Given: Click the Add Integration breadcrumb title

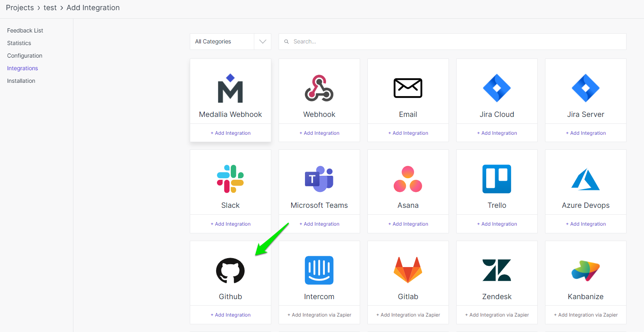Looking at the screenshot, I should tap(93, 8).
